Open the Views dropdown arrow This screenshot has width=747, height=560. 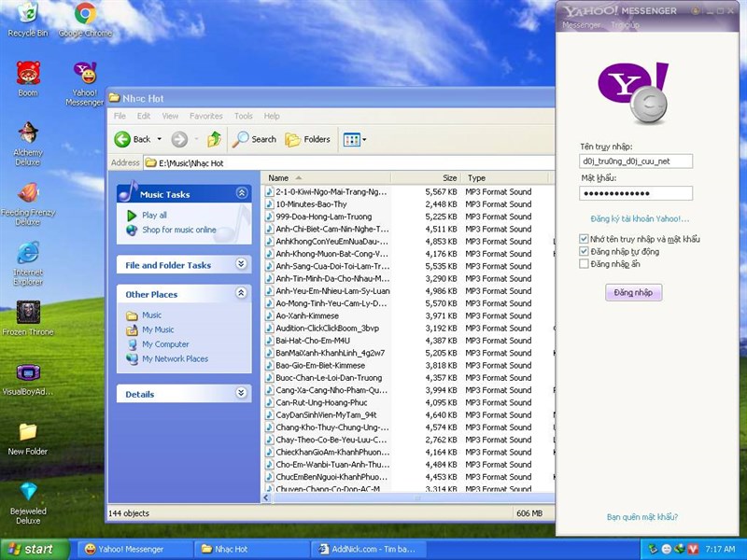tap(364, 139)
